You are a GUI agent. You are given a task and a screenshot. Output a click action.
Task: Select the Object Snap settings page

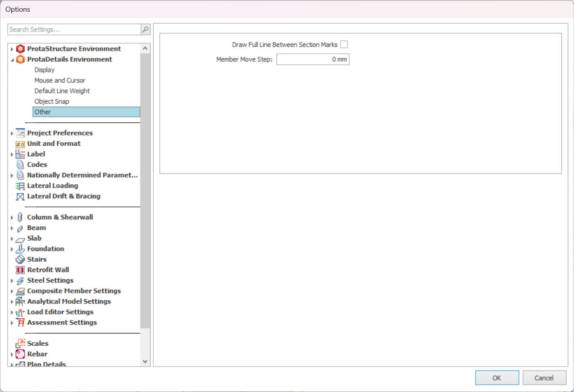[51, 101]
